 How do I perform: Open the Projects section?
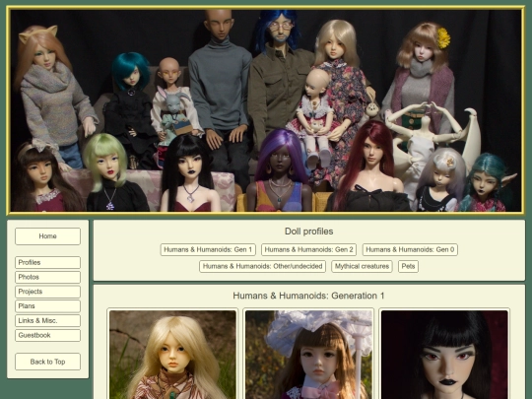click(x=47, y=292)
